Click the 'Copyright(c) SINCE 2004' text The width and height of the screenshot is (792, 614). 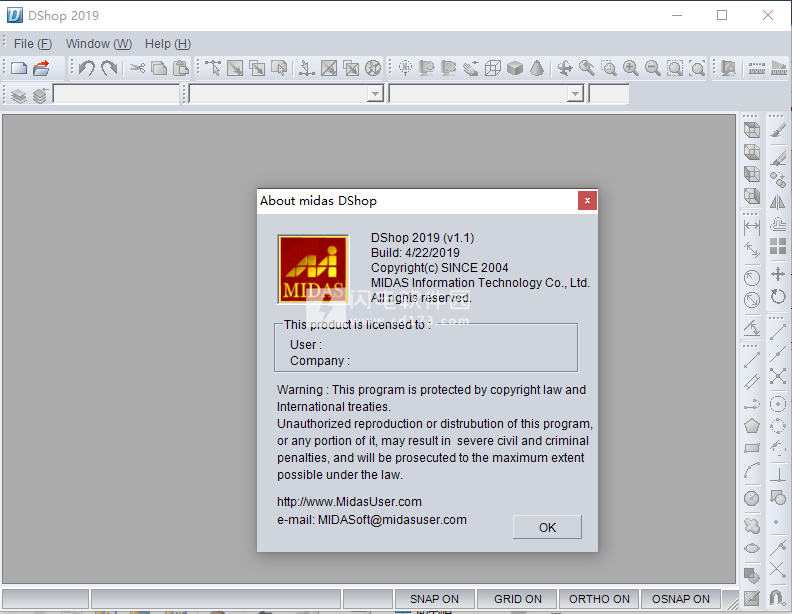[439, 268]
